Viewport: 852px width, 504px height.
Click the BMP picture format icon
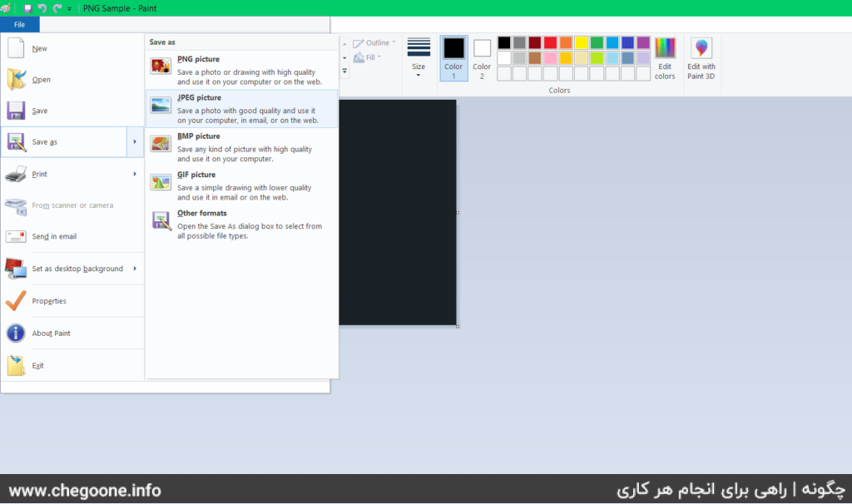pyautogui.click(x=161, y=143)
